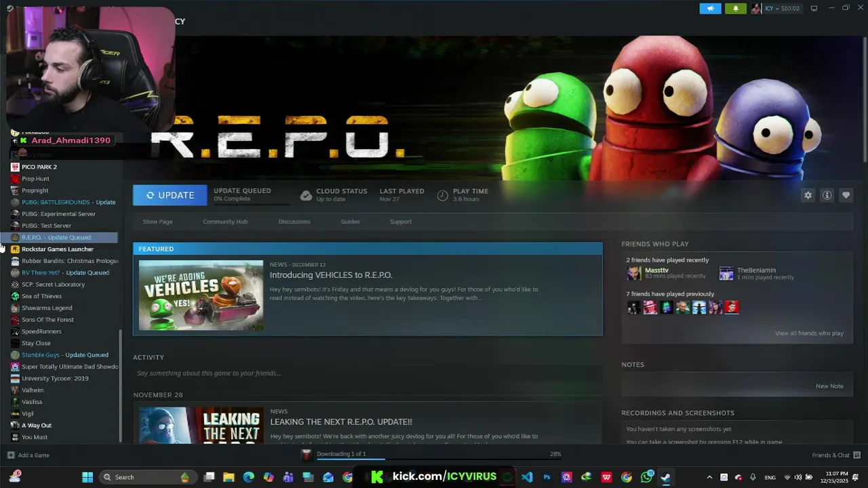The width and height of the screenshot is (868, 488).
Task: Open the Discussions tab
Action: click(x=294, y=222)
